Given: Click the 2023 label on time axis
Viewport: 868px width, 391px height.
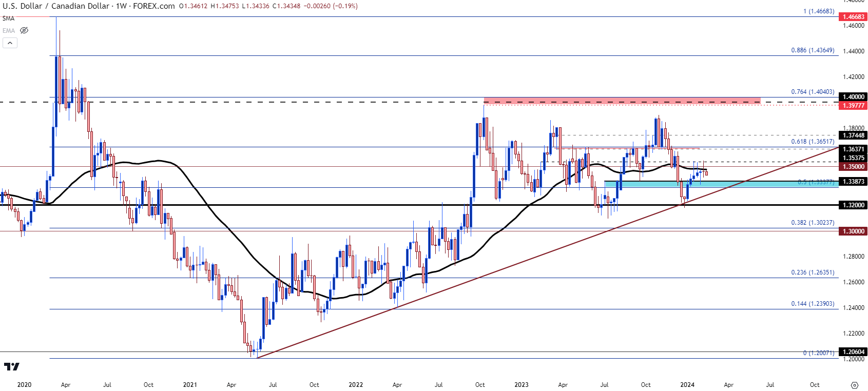Looking at the screenshot, I should coord(522,385).
